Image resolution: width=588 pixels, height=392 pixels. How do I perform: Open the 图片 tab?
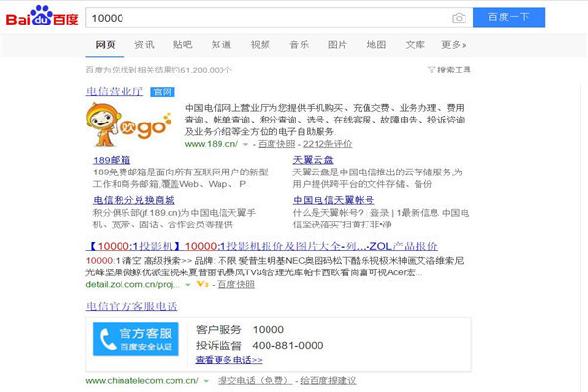(x=337, y=45)
